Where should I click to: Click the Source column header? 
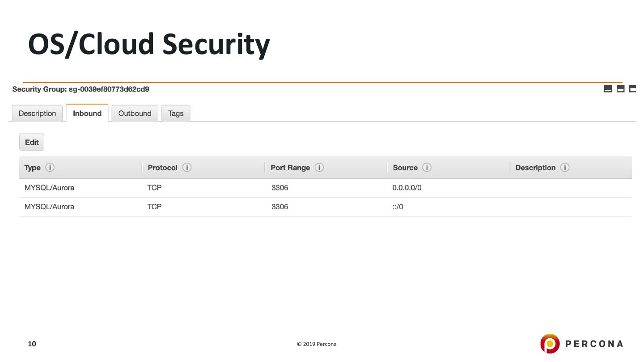[x=405, y=168]
